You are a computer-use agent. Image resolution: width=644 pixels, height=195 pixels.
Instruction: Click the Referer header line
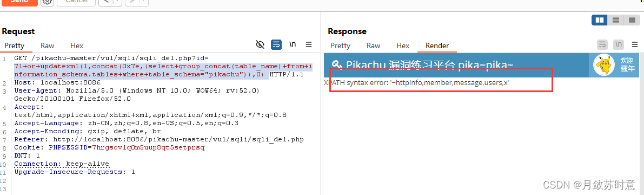(x=159, y=139)
